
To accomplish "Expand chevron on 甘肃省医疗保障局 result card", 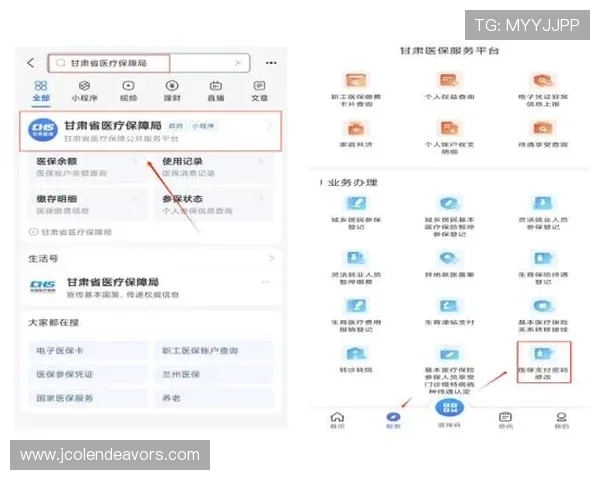I will click(270, 126).
